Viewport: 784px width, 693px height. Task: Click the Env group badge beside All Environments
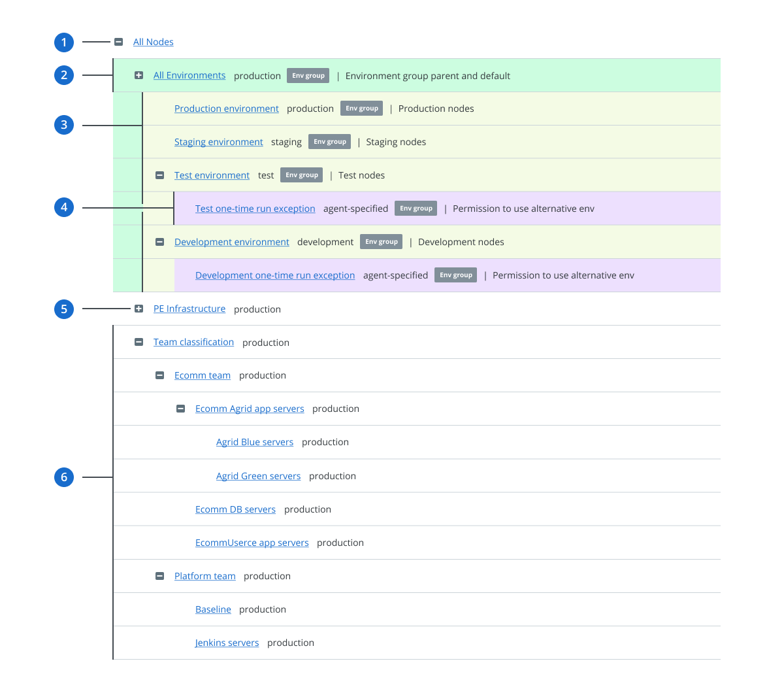pyautogui.click(x=308, y=75)
